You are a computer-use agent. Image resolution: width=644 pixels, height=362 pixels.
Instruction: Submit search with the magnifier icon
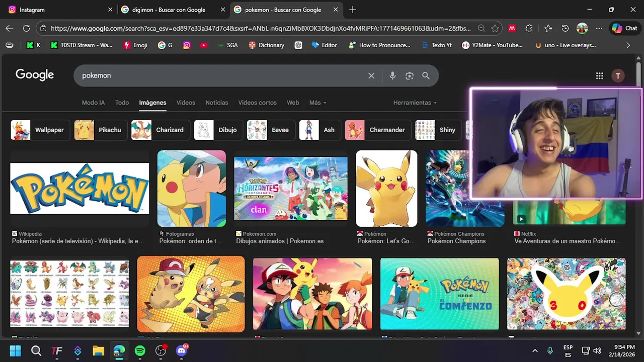tap(426, 75)
